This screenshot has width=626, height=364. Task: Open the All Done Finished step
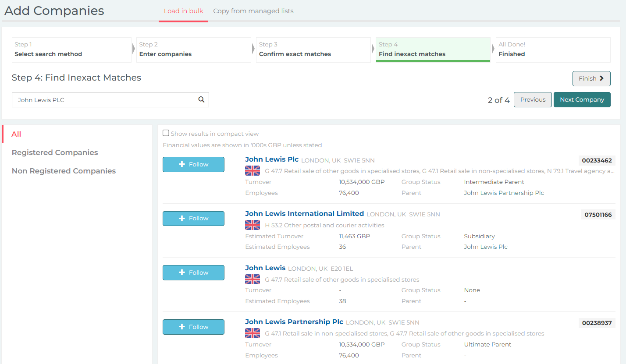(x=553, y=49)
